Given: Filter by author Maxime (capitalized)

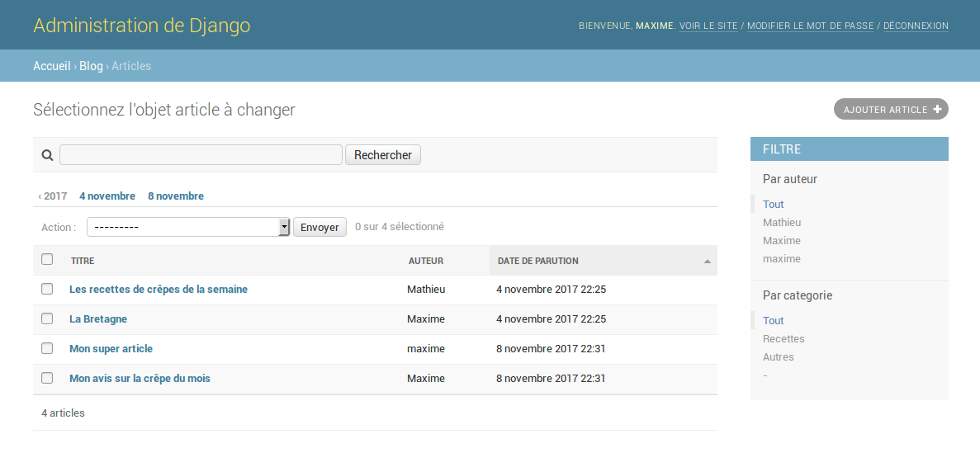Looking at the screenshot, I should [782, 240].
